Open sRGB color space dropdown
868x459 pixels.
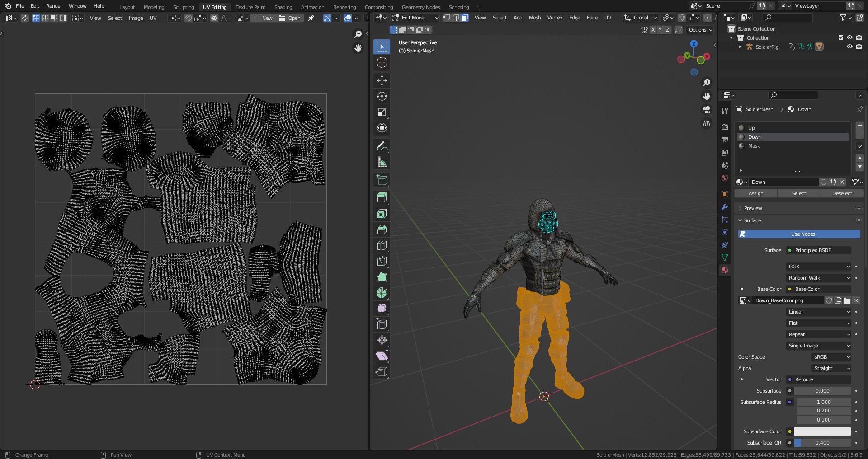click(831, 357)
